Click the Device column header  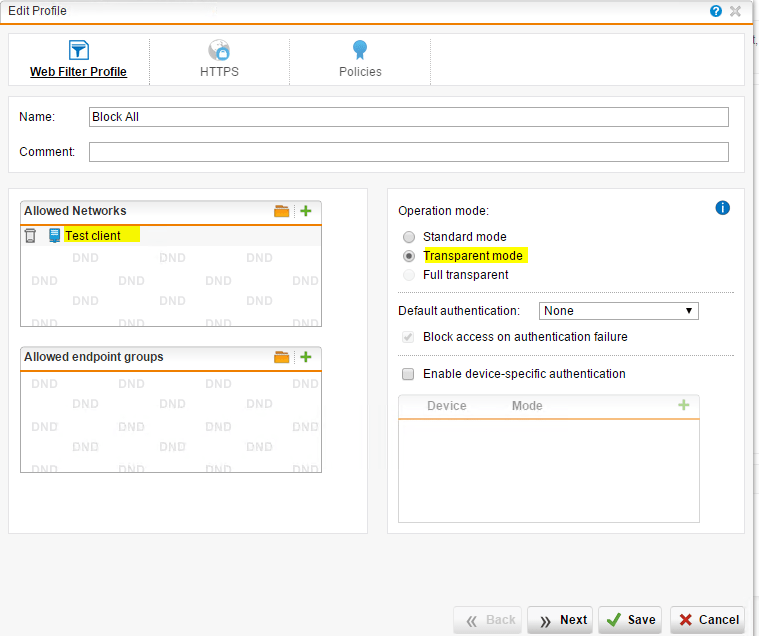click(447, 406)
